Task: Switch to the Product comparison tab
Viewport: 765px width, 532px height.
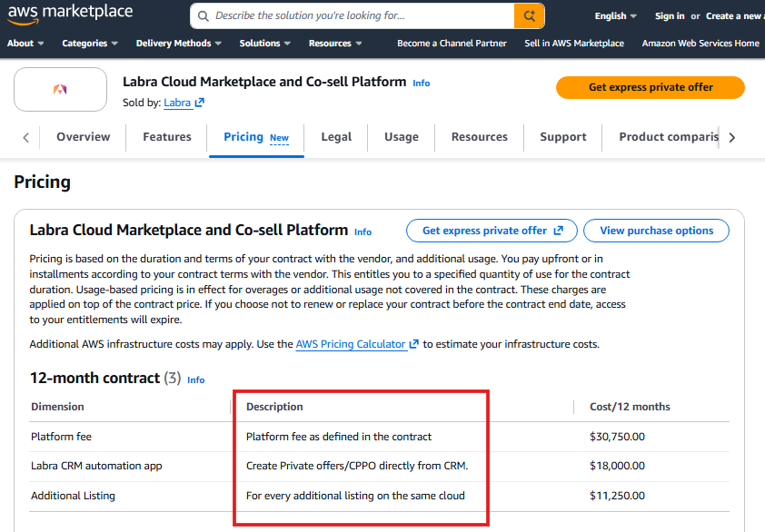Action: pyautogui.click(x=669, y=137)
